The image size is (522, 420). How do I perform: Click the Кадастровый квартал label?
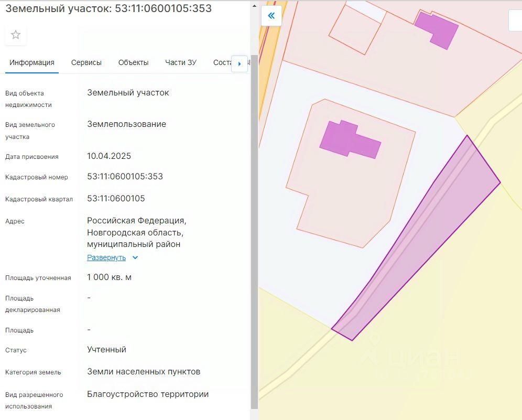tap(39, 199)
